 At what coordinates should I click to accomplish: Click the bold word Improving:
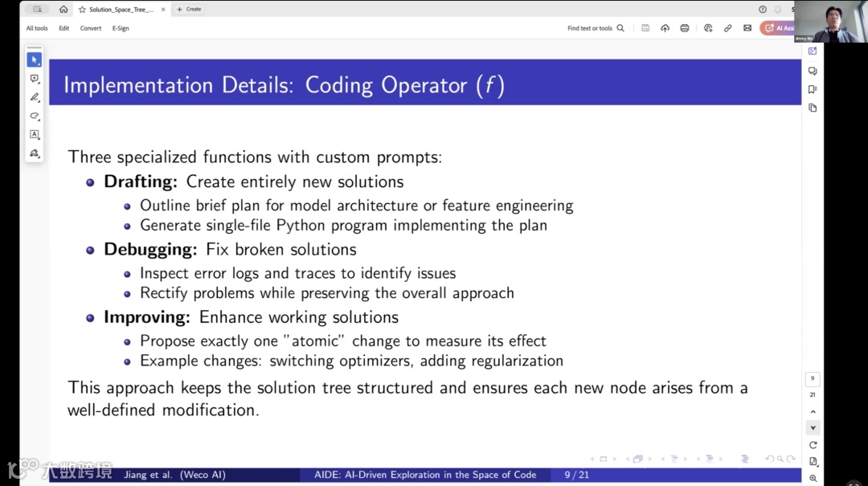[147, 317]
